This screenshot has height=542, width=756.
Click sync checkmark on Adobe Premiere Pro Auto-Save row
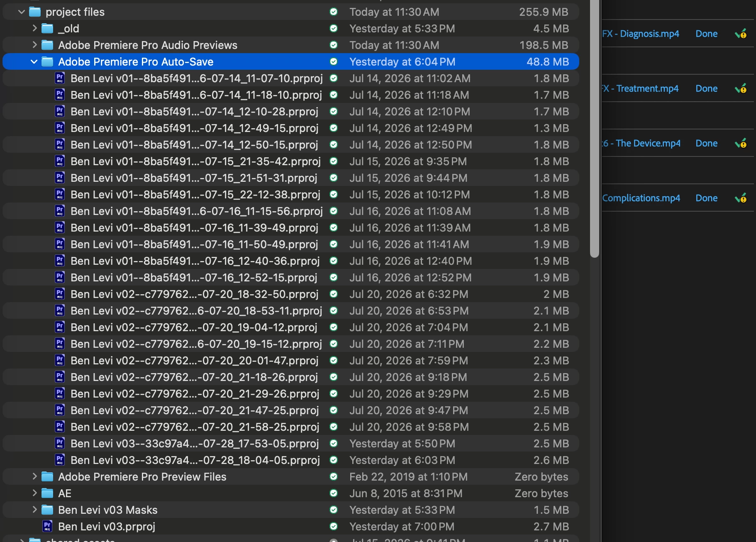point(334,61)
